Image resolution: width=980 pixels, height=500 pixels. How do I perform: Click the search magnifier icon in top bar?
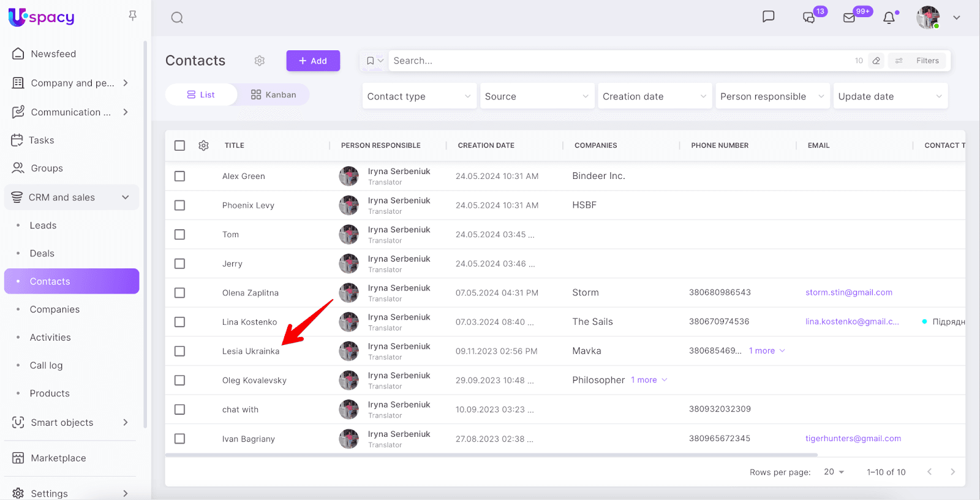tap(177, 18)
